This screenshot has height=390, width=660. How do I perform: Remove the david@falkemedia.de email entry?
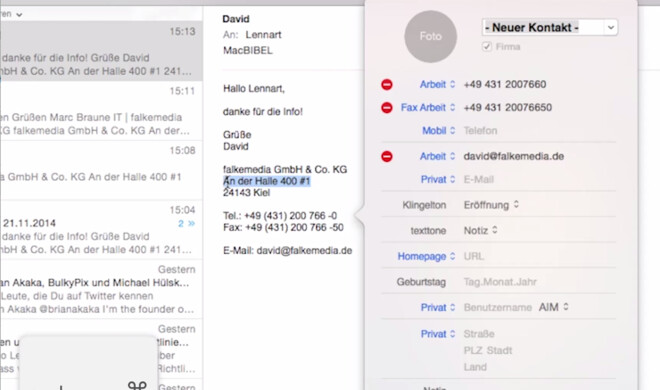coord(386,157)
